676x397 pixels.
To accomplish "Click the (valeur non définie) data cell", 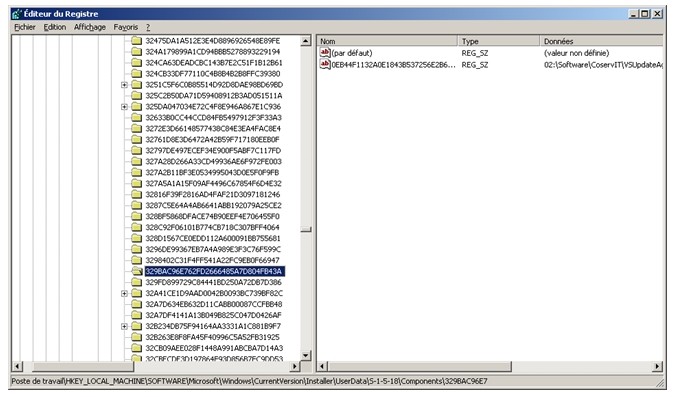I will [576, 53].
